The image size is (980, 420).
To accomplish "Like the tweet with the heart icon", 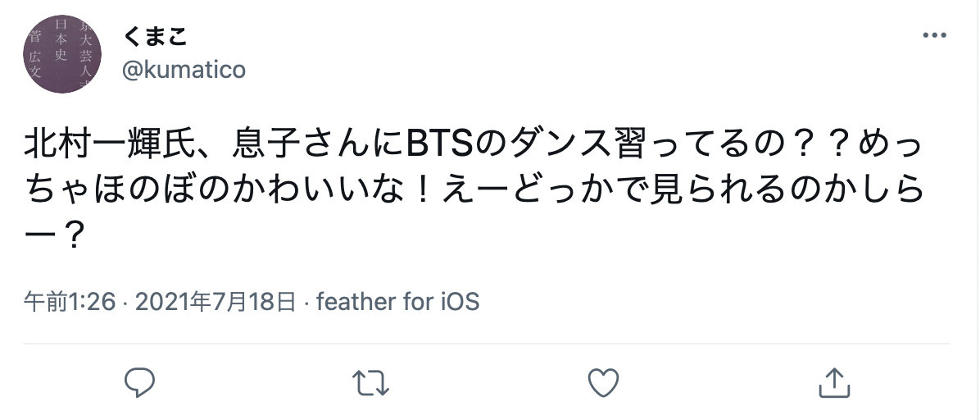I will pyautogui.click(x=603, y=382).
